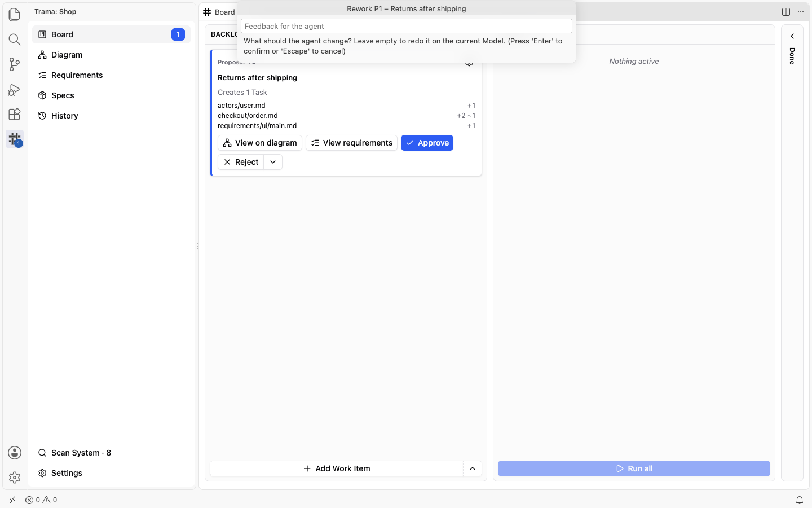The width and height of the screenshot is (812, 508).
Task: Click the split editor layout icon
Action: click(786, 12)
